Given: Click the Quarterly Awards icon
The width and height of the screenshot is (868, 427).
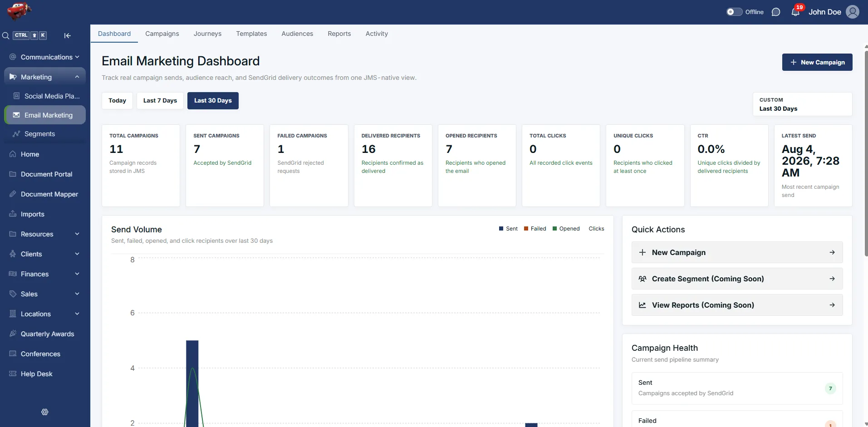Looking at the screenshot, I should click(13, 334).
